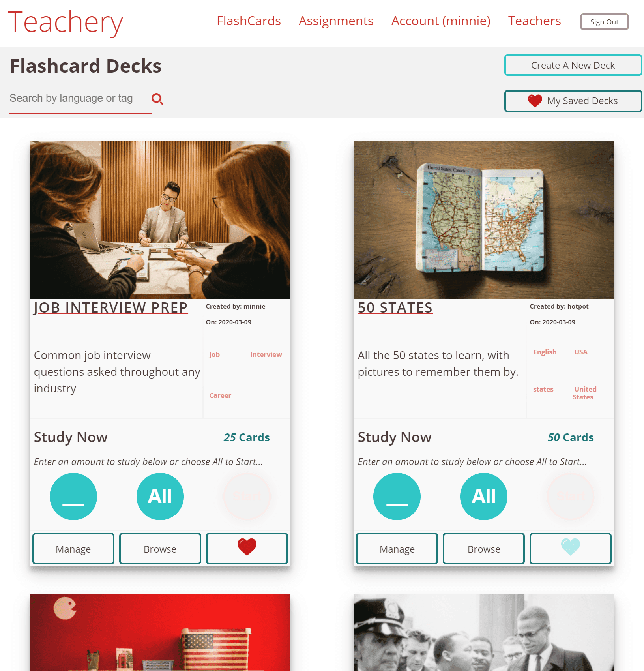Screen dimensions: 644x671
Task: Click the amount circle for Job Interview Prep
Action: pos(73,497)
